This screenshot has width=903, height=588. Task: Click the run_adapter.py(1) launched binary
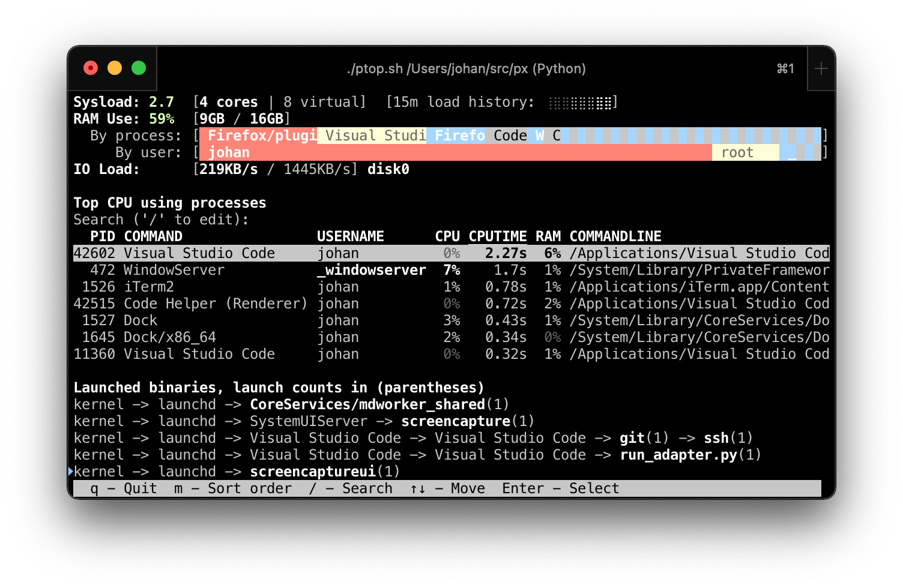click(x=690, y=455)
